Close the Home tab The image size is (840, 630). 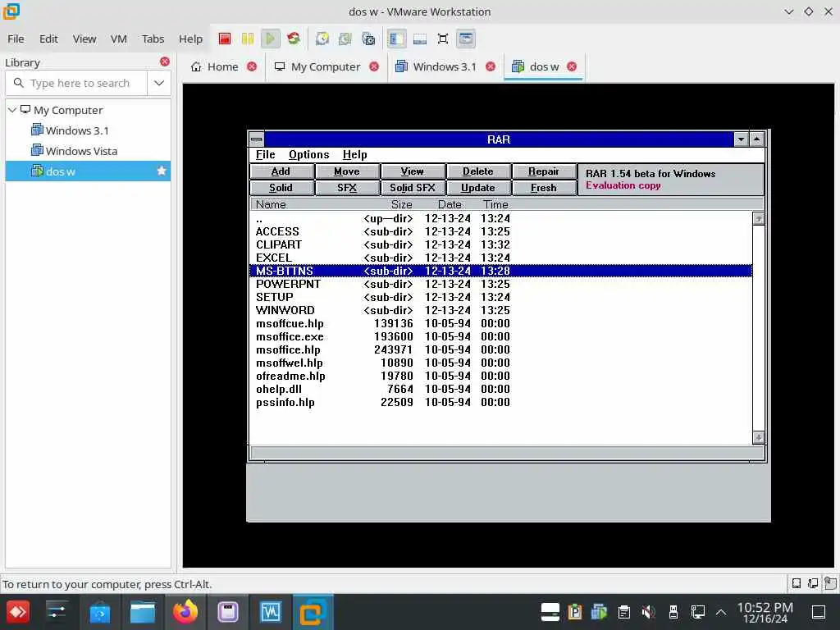pos(252,66)
